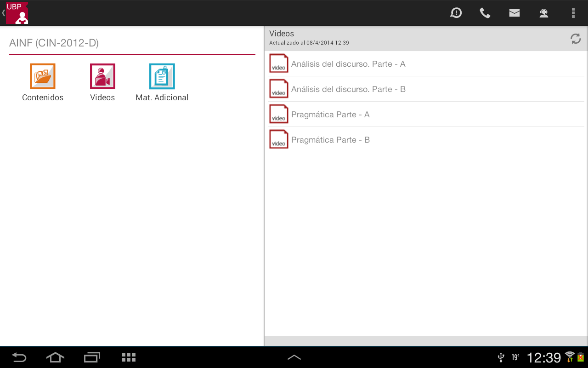This screenshot has width=588, height=368.
Task: Tap the UBP app logo
Action: point(17,13)
